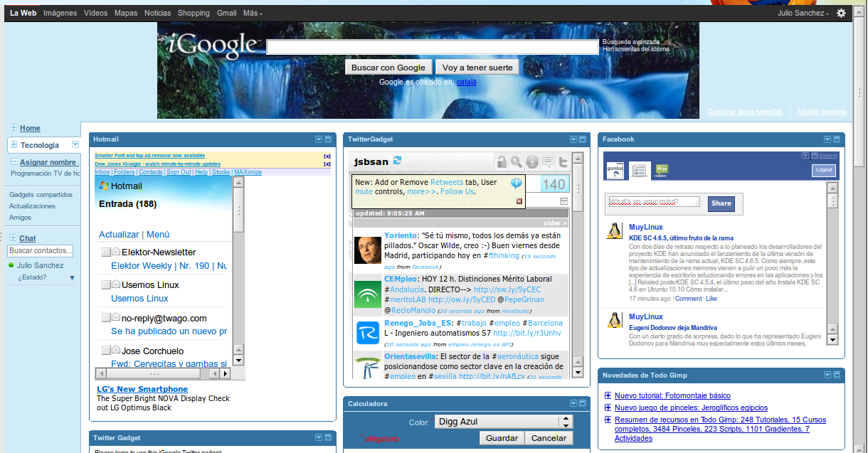Screen dimensions: 868x453
Task: Click the What's on your mind field
Action: pos(654,202)
